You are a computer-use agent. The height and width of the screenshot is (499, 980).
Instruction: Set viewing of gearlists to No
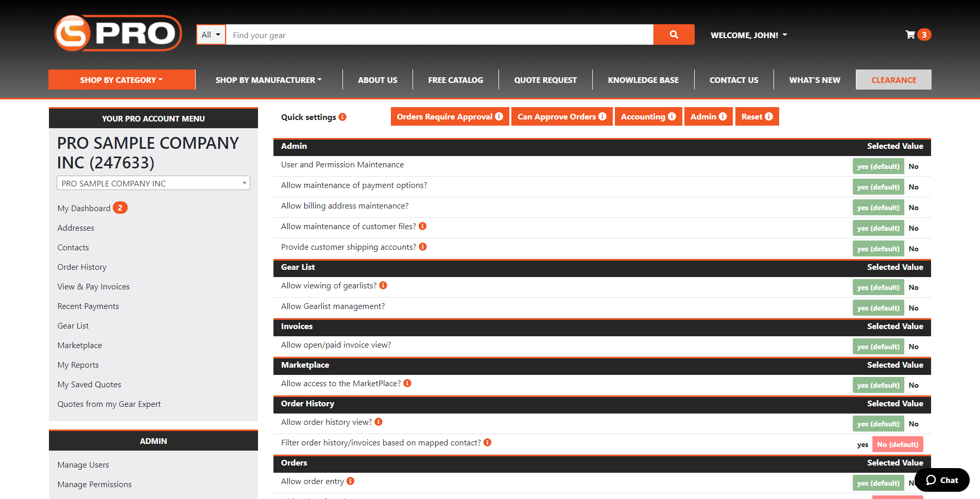(x=914, y=287)
